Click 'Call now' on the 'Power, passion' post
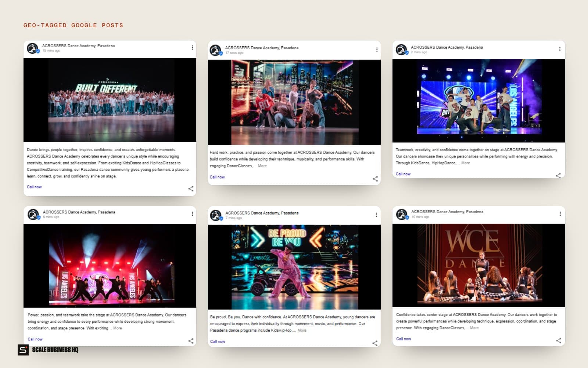This screenshot has height=368, width=588. [x=35, y=339]
